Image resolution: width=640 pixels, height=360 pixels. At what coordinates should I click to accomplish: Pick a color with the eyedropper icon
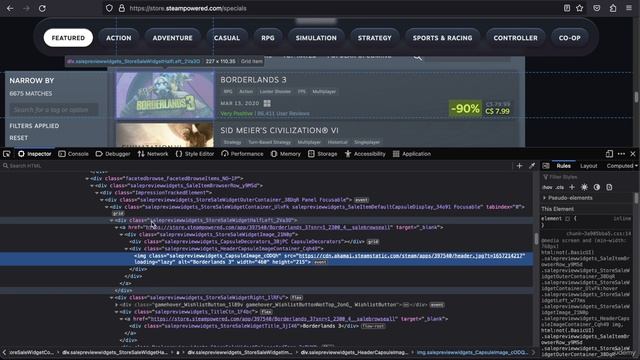click(x=532, y=166)
